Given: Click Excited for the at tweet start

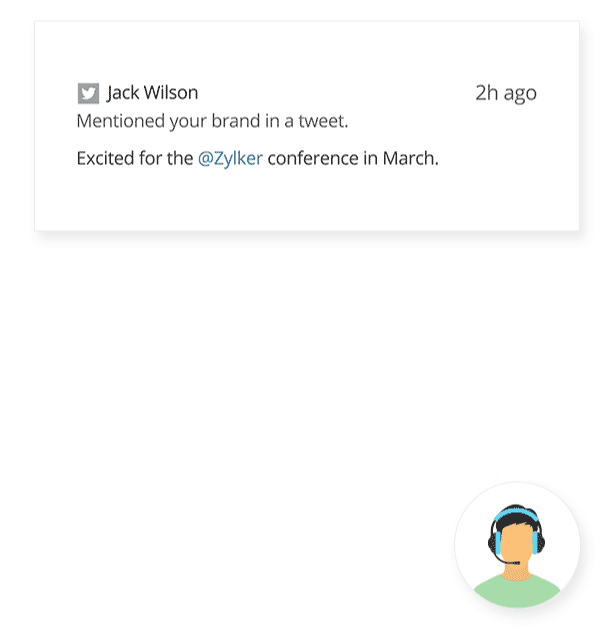Looking at the screenshot, I should (x=135, y=158).
